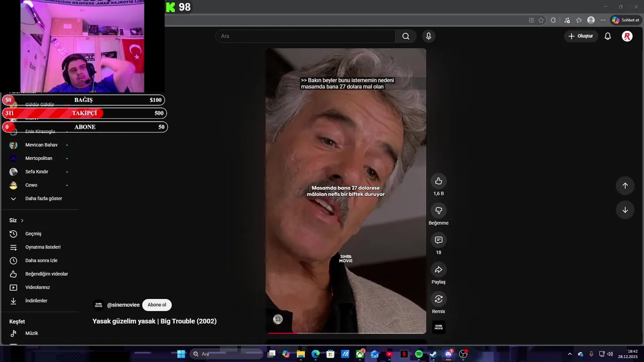Open the Windows Start menu

coord(181,354)
